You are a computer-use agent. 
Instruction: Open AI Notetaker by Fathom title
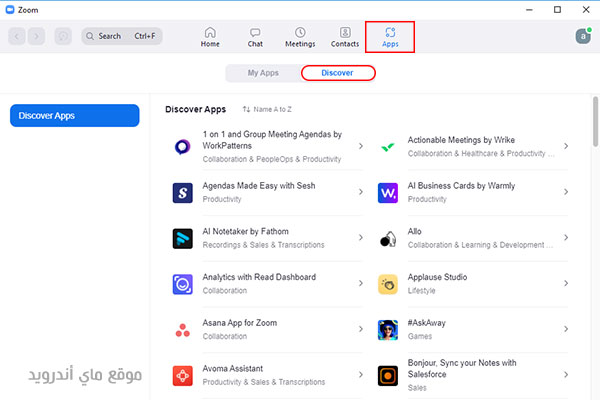point(245,232)
